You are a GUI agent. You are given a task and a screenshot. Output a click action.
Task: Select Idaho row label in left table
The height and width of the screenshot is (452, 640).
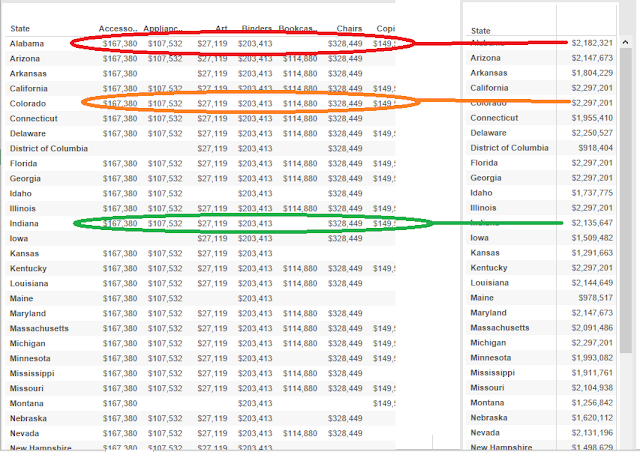[21, 194]
